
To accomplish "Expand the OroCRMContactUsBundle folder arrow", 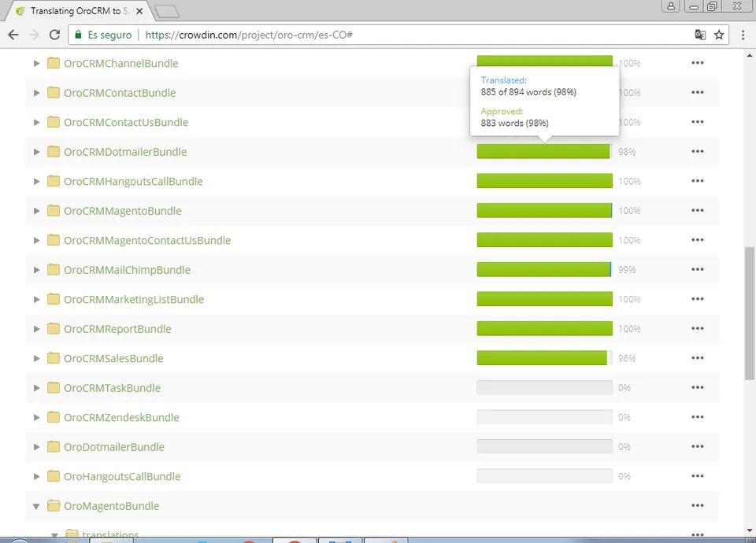I will [36, 123].
